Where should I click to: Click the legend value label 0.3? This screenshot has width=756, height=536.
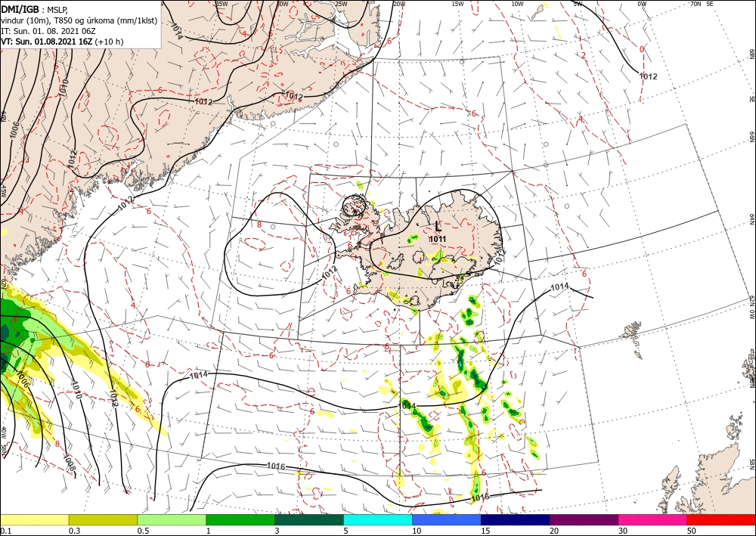point(74,531)
